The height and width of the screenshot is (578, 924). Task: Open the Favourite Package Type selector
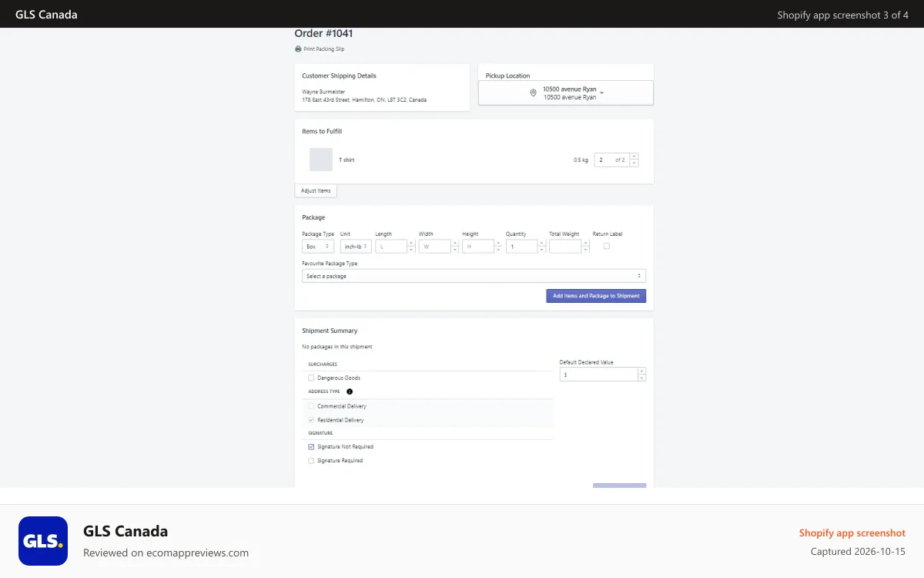click(474, 276)
